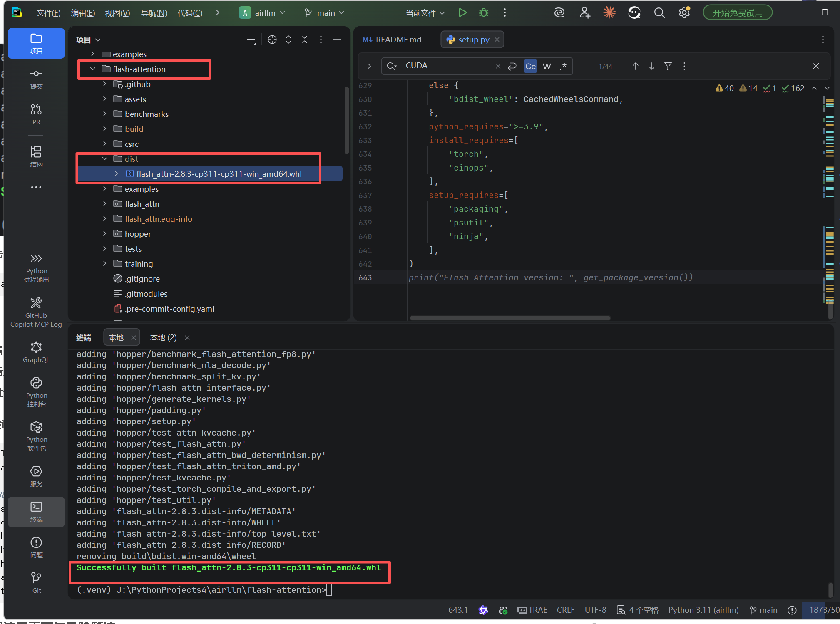This screenshot has width=840, height=624.
Task: Toggle Match Case (Cc) search option
Action: pos(530,66)
